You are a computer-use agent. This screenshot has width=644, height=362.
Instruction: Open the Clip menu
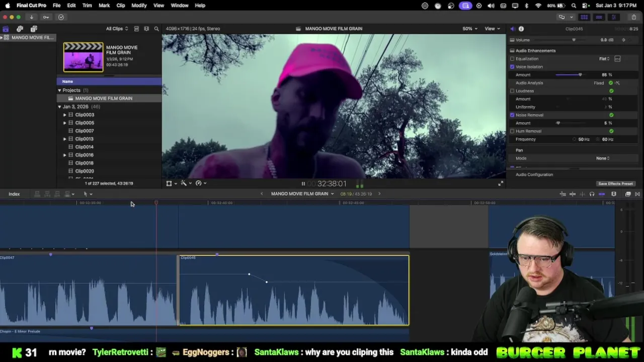coord(121,6)
